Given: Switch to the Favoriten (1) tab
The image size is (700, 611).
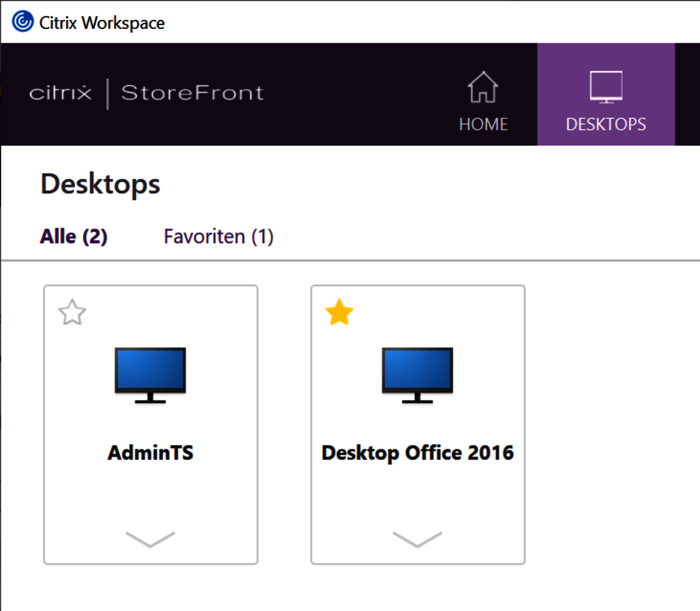Looking at the screenshot, I should point(218,236).
